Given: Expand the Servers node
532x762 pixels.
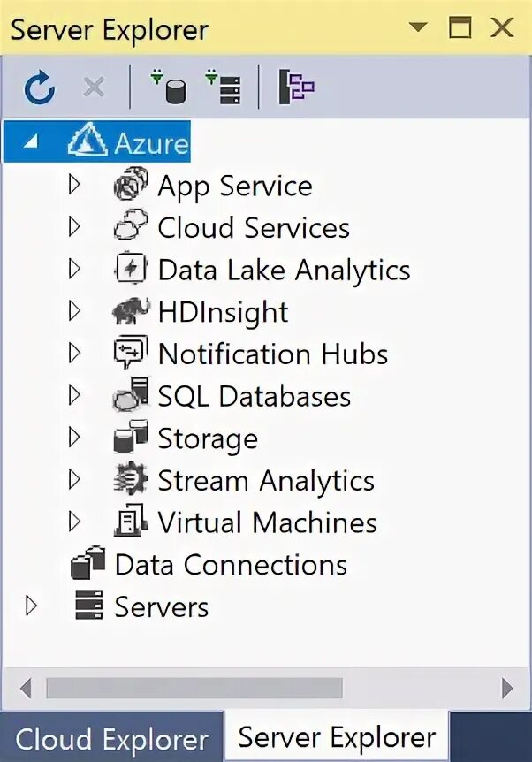Looking at the screenshot, I should point(33,607).
